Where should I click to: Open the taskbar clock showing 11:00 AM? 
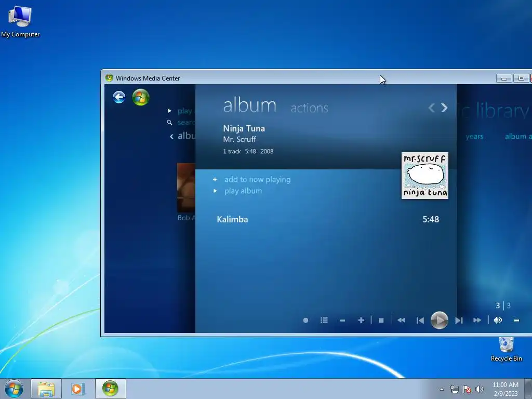505,389
